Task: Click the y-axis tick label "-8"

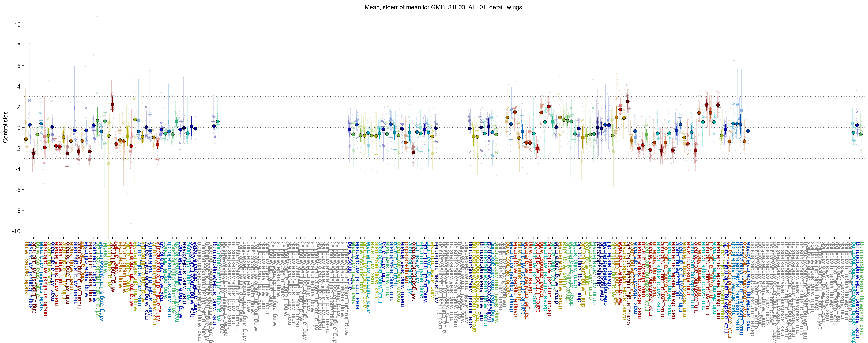Action: coord(18,210)
